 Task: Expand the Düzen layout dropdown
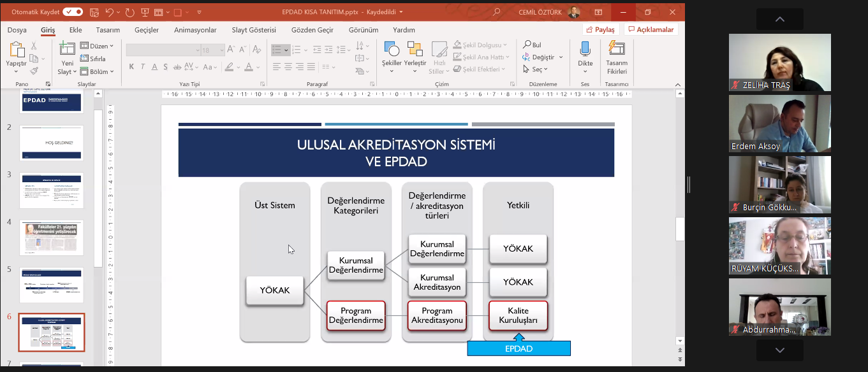pyautogui.click(x=97, y=46)
